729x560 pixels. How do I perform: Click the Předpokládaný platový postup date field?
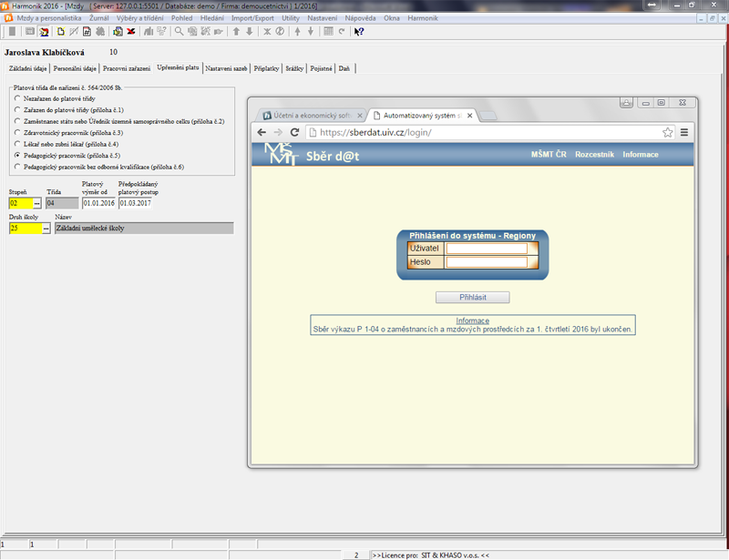point(135,203)
